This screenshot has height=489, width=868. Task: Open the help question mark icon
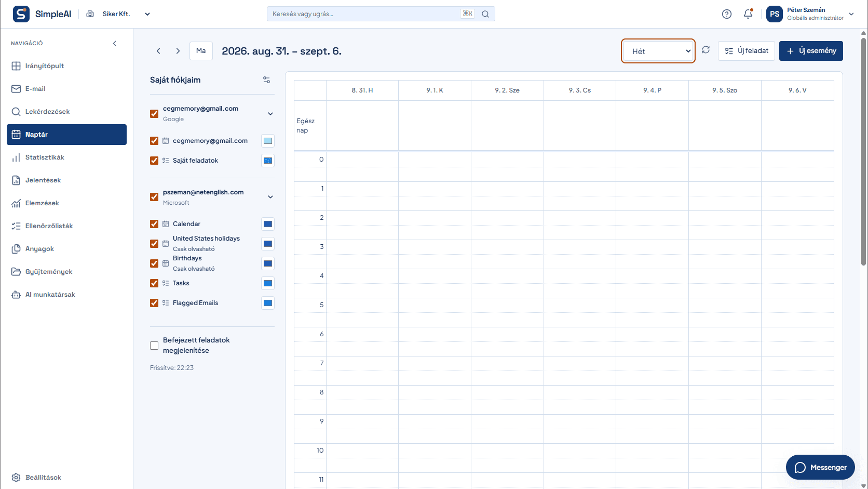click(727, 14)
